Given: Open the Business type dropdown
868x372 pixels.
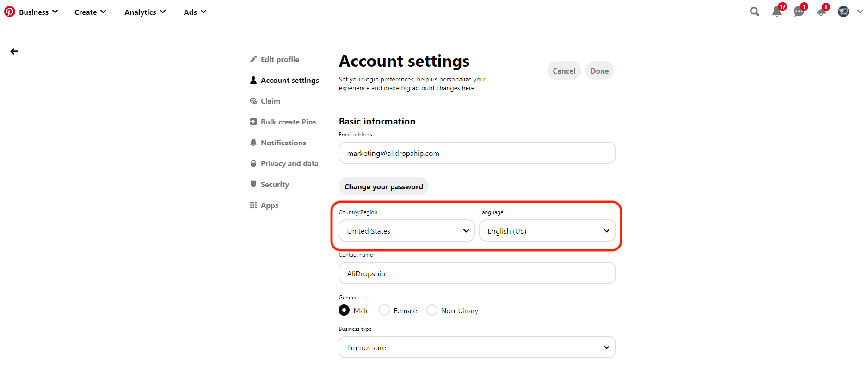Looking at the screenshot, I should point(477,347).
